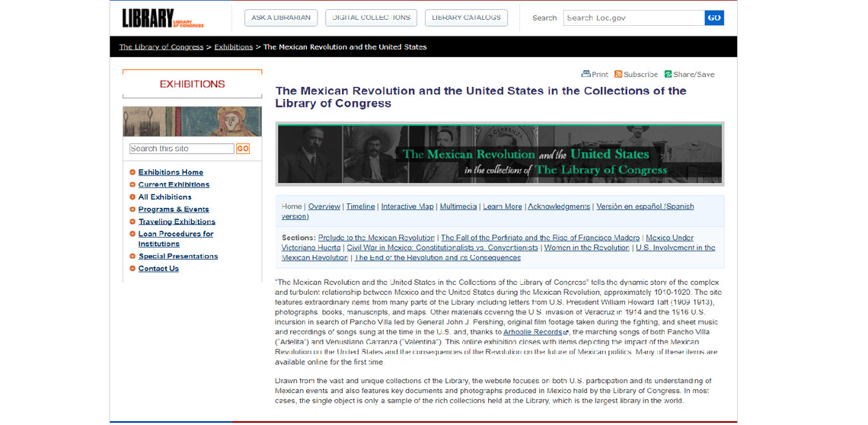Click the page title heading

tap(480, 97)
